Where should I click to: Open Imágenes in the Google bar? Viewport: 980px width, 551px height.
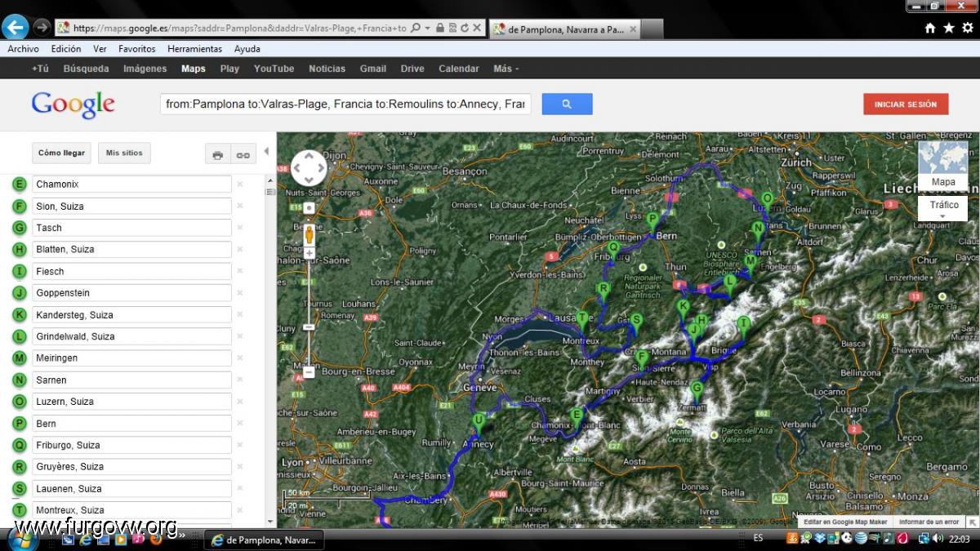145,69
